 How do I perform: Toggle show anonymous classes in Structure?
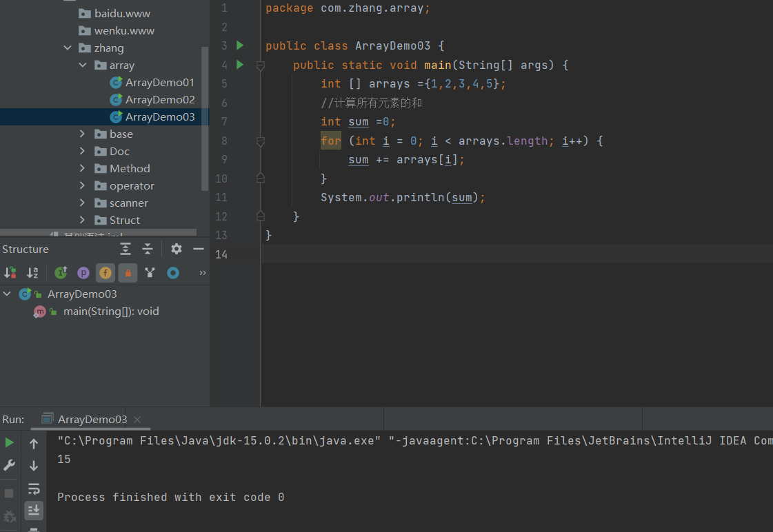[x=150, y=272]
